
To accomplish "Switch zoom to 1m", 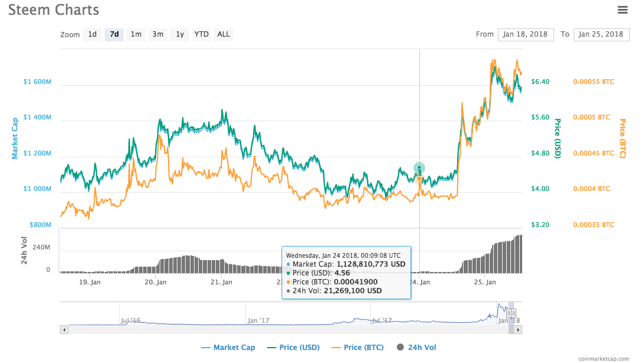I will coord(136,34).
